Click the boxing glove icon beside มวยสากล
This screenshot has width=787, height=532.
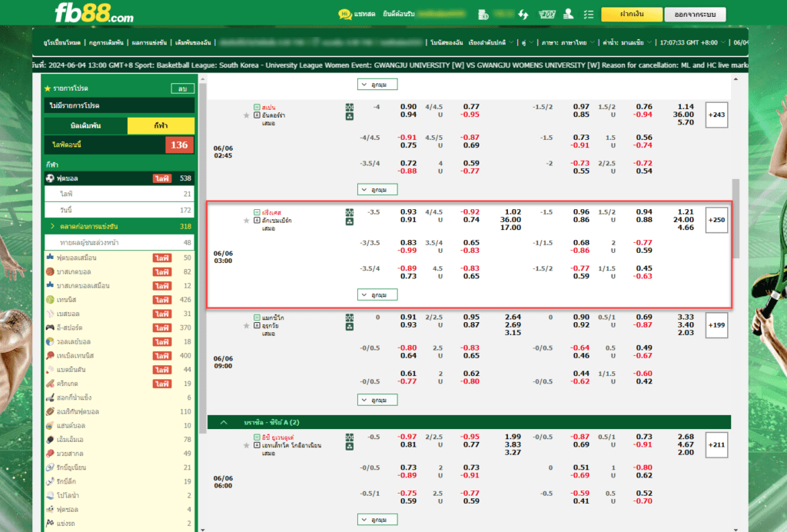[x=50, y=454]
